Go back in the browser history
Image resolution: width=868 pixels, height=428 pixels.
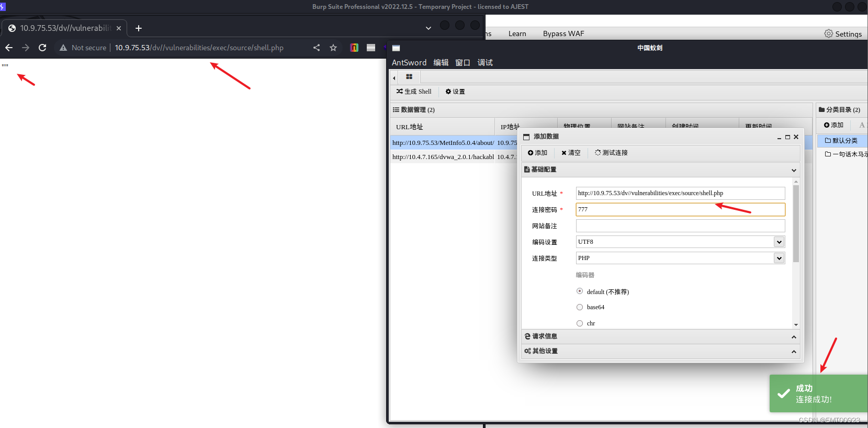coord(9,48)
